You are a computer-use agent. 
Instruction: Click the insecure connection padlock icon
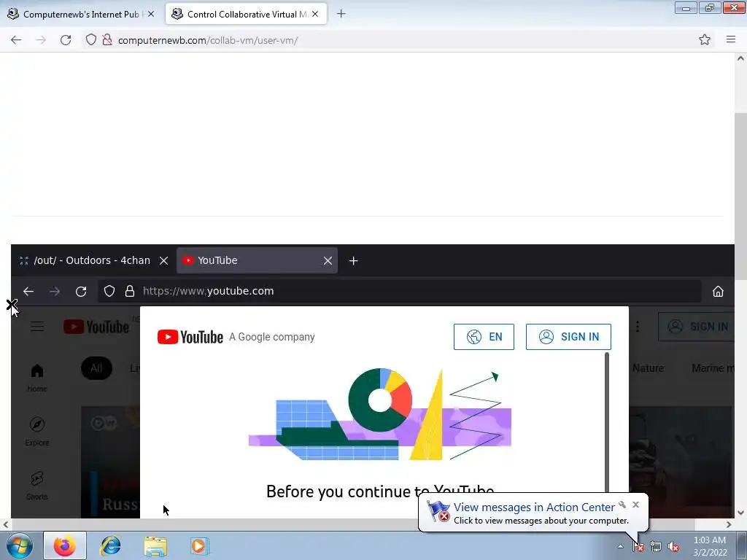(x=108, y=40)
